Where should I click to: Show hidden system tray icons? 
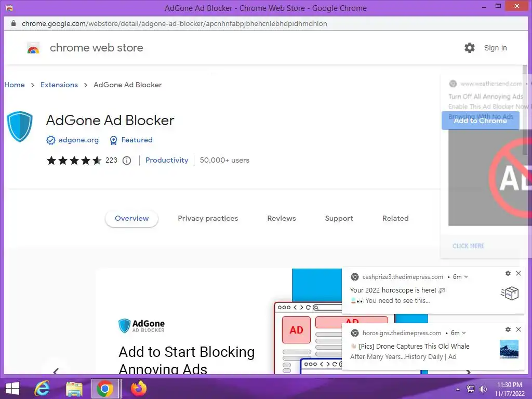pyautogui.click(x=458, y=389)
